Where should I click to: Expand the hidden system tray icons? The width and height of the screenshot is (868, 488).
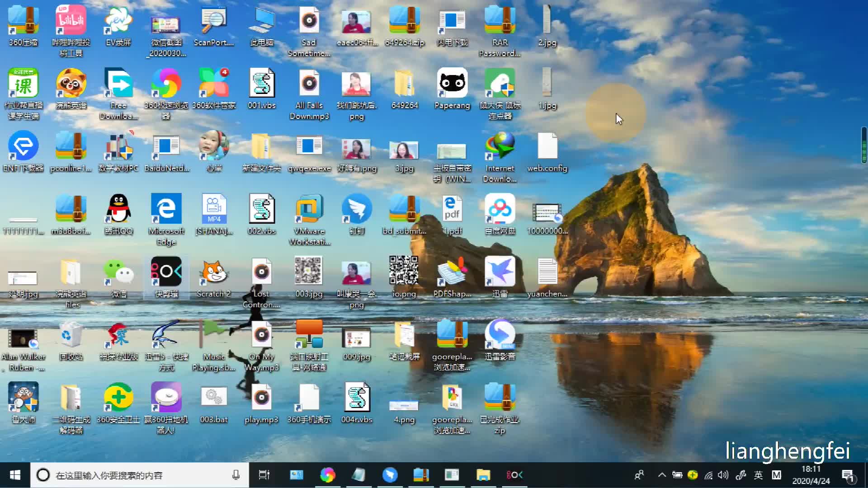coord(662,475)
